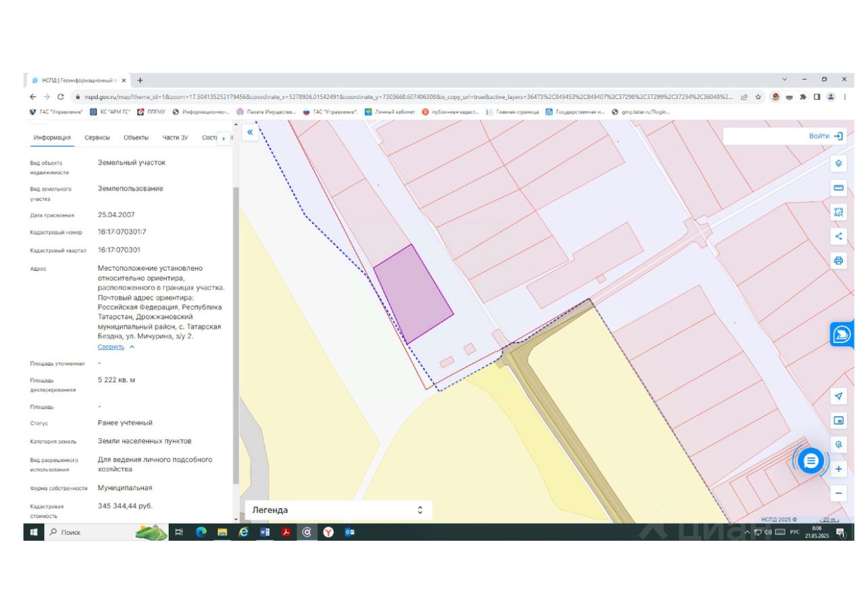This screenshot has height=614, width=868.
Task: Open Word from the taskbar
Action: (x=264, y=533)
